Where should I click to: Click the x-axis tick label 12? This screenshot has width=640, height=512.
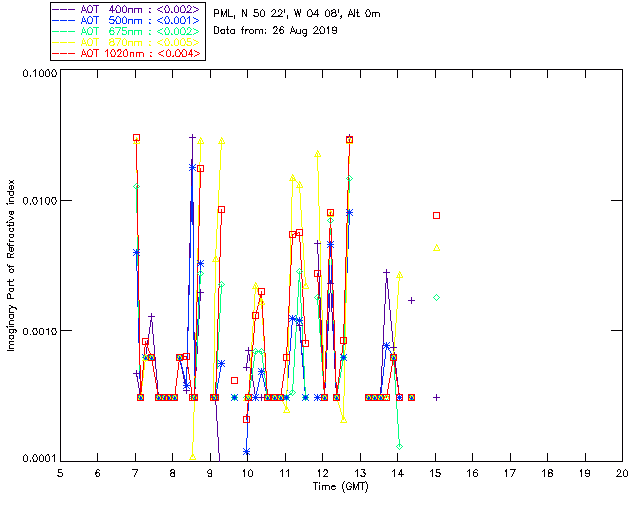pos(322,473)
